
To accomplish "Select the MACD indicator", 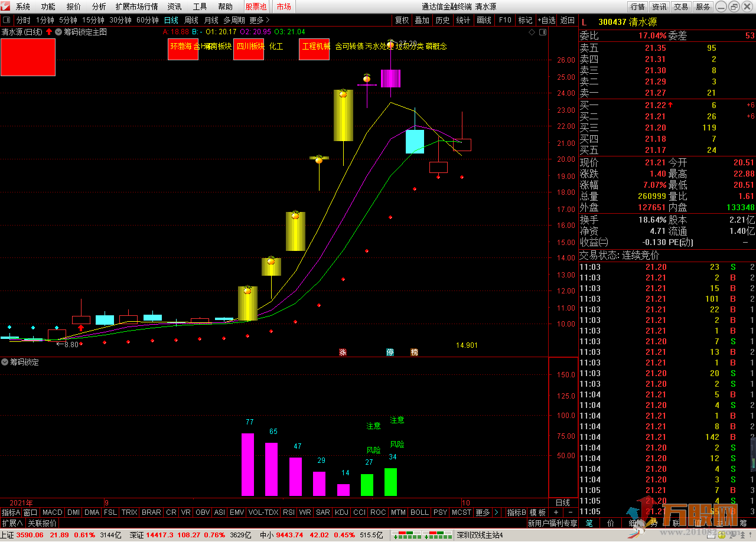I will [52, 512].
